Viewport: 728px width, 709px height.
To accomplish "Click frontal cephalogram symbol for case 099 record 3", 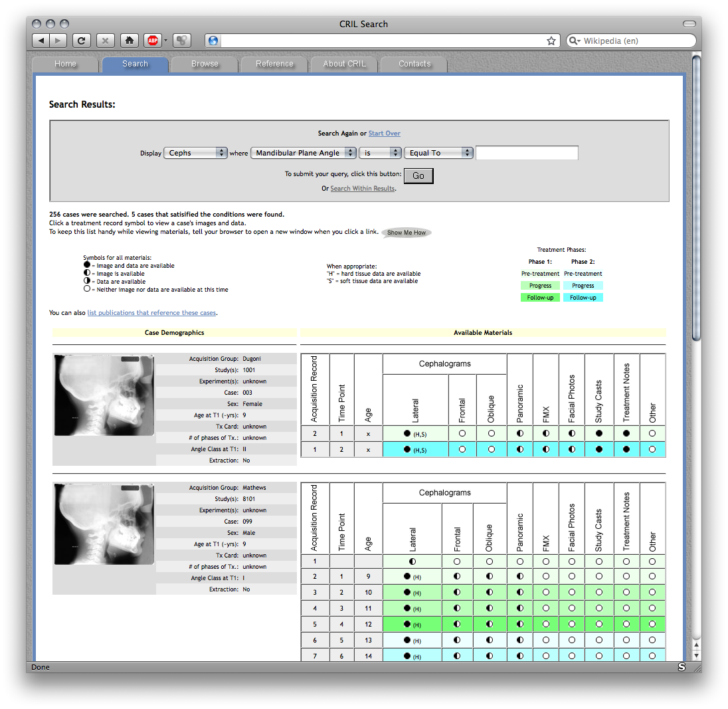I will point(457,592).
